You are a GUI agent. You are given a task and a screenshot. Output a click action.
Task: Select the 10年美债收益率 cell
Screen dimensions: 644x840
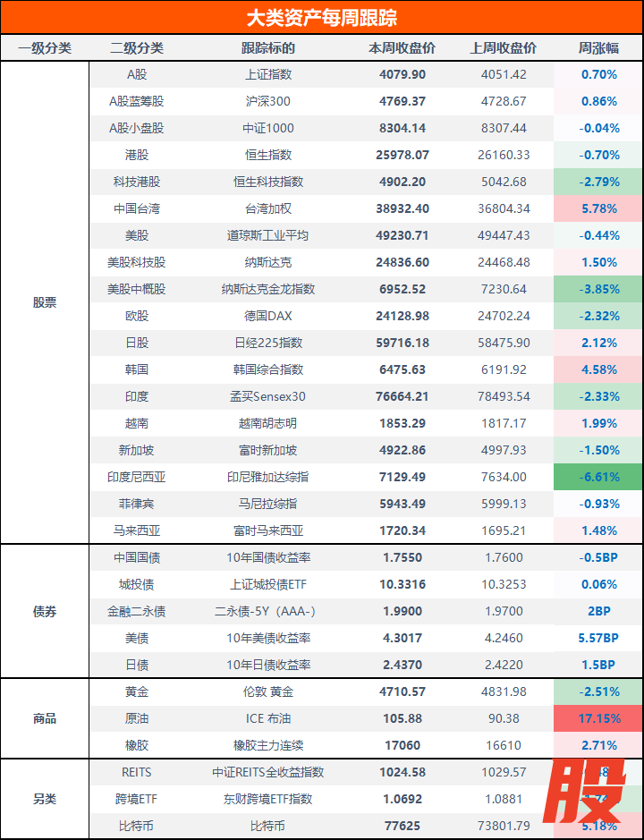coord(268,638)
